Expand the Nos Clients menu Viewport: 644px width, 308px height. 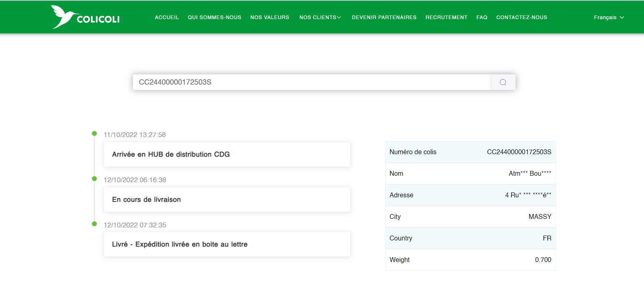pyautogui.click(x=320, y=17)
